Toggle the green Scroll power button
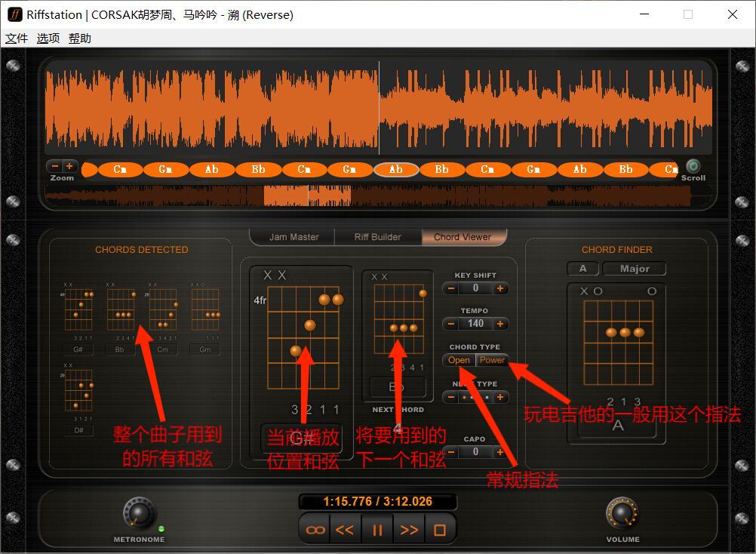Screen dimensions: 756x554 tap(693, 166)
